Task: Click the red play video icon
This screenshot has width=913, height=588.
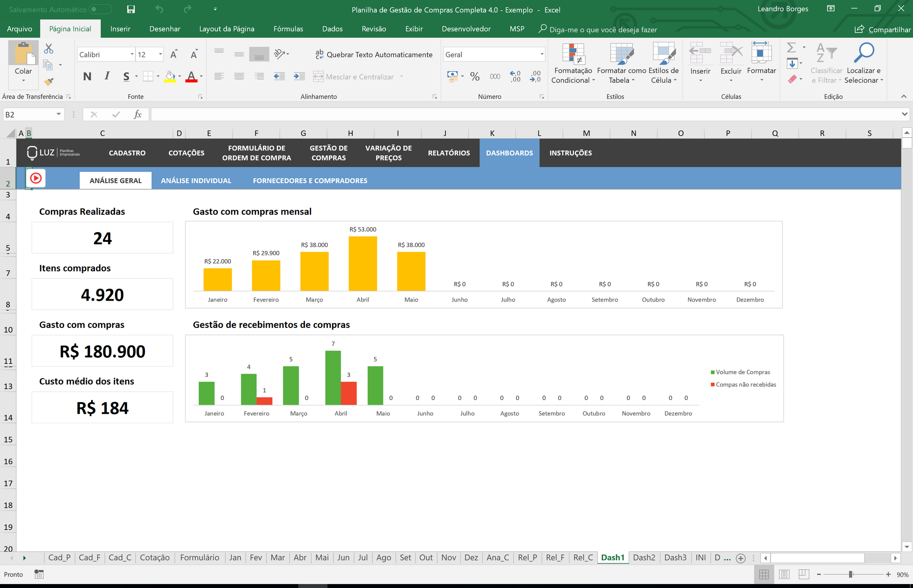Action: [x=36, y=179]
